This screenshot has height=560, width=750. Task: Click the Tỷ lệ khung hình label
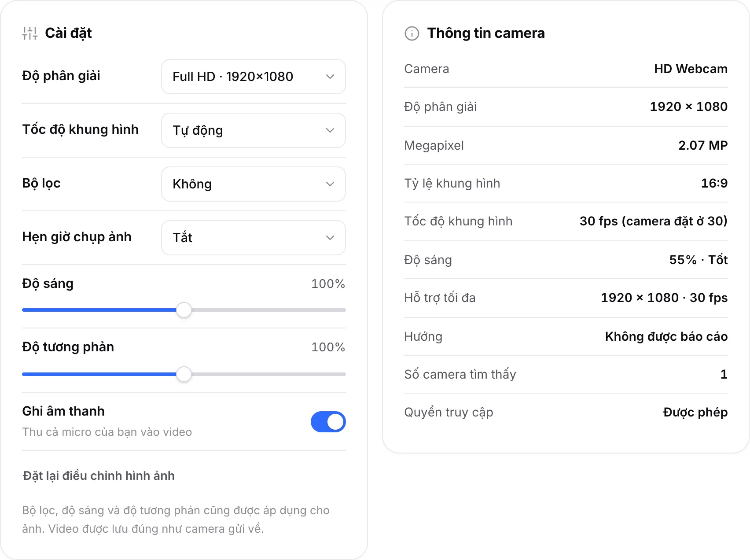pos(452,183)
